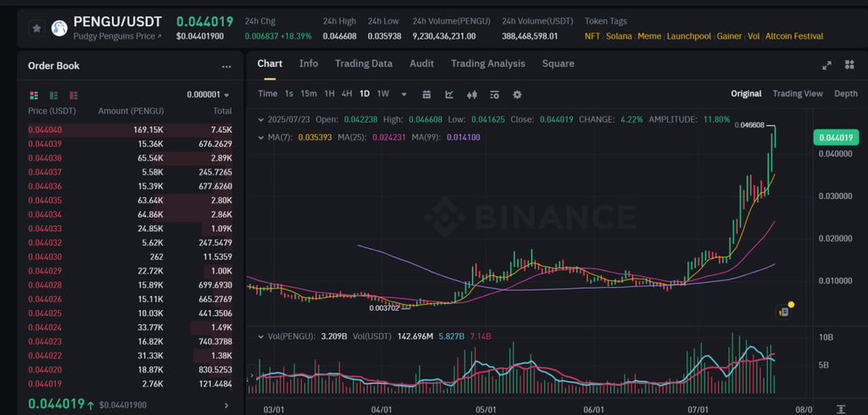Click the Meme token tag
Viewport: 868px width, 415px height.
[649, 36]
